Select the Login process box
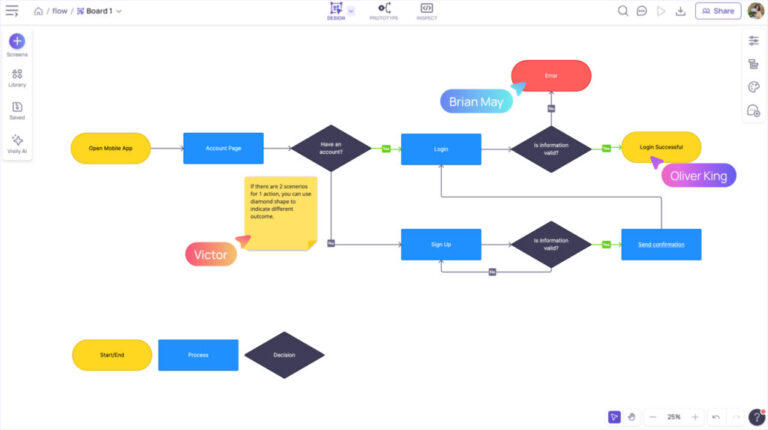 441,149
